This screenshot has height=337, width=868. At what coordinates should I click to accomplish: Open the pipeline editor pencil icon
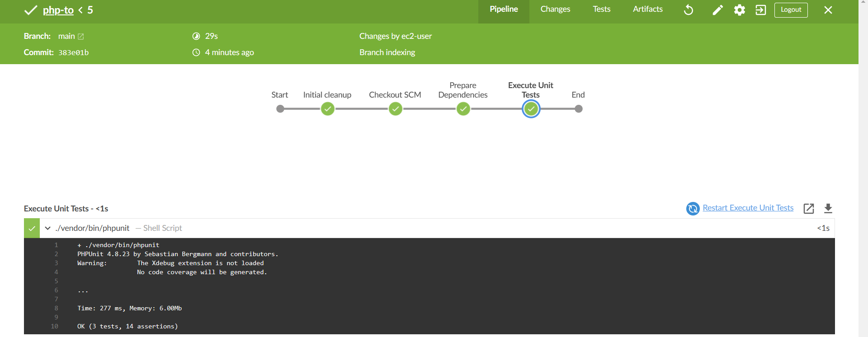pyautogui.click(x=717, y=10)
